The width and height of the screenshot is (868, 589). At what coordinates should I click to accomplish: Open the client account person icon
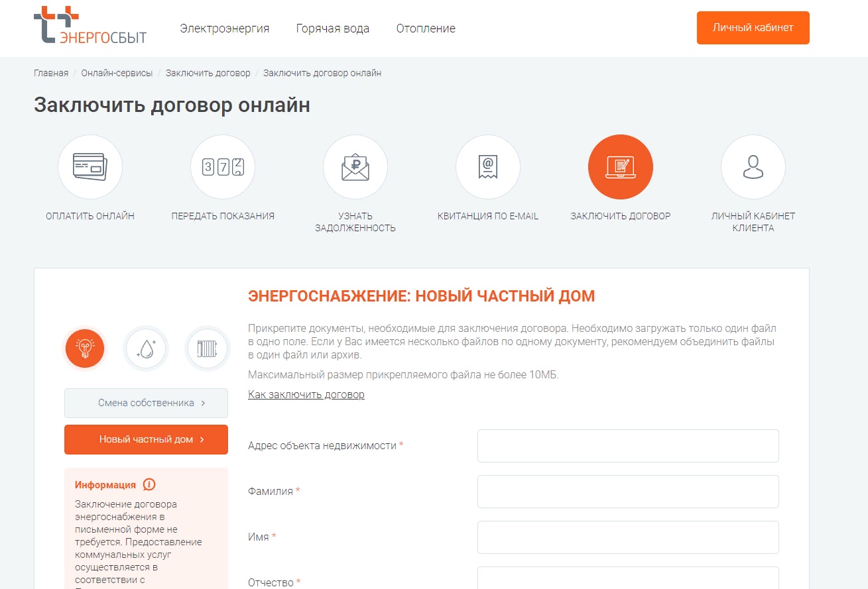click(x=753, y=167)
